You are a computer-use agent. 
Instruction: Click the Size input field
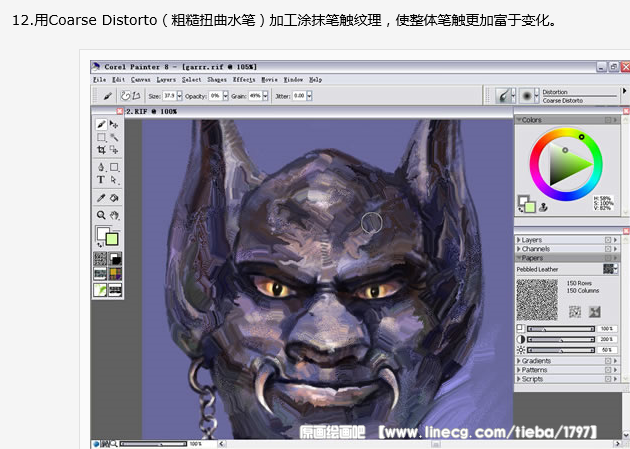click(x=169, y=96)
